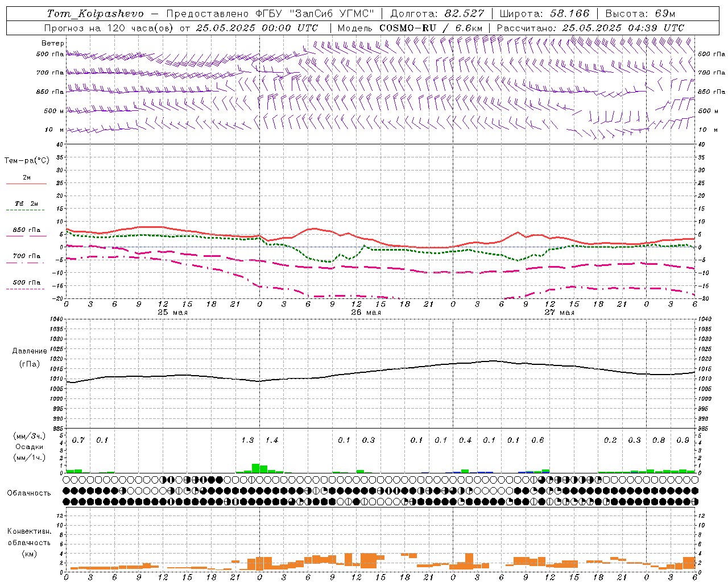Click the 0.4 precipitation amount
This screenshot has height=582, width=728.
pos(465,440)
